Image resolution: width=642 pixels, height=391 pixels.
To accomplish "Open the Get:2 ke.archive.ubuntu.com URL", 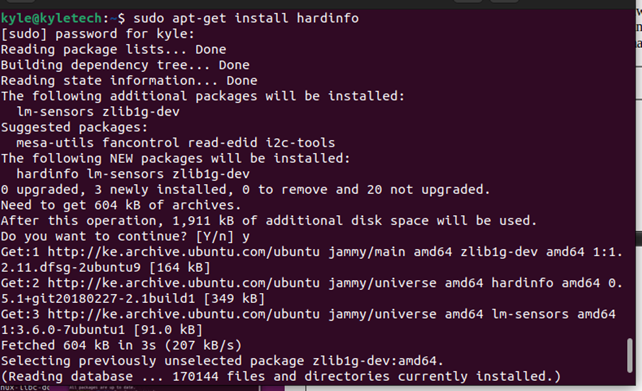I will (x=183, y=283).
